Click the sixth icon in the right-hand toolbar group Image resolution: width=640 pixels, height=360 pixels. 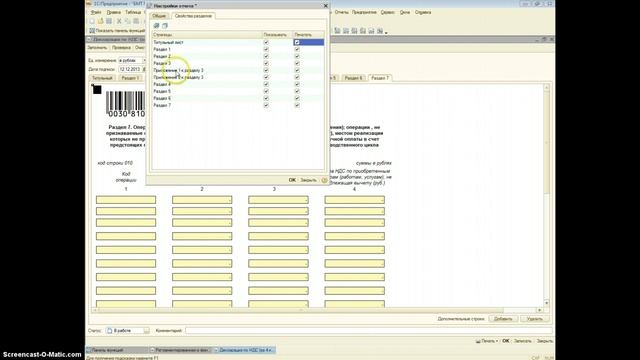[x=380, y=31]
